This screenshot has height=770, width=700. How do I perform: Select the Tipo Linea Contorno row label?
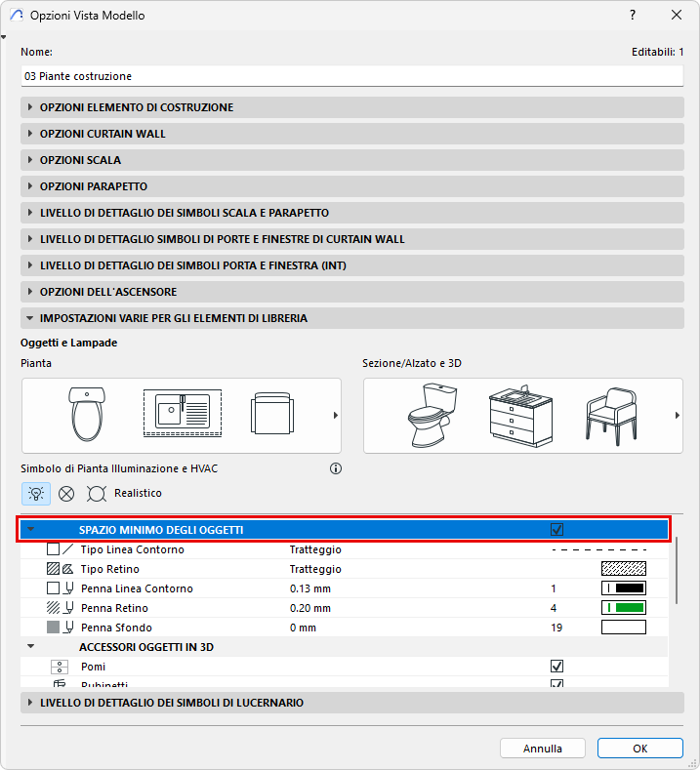click(132, 549)
